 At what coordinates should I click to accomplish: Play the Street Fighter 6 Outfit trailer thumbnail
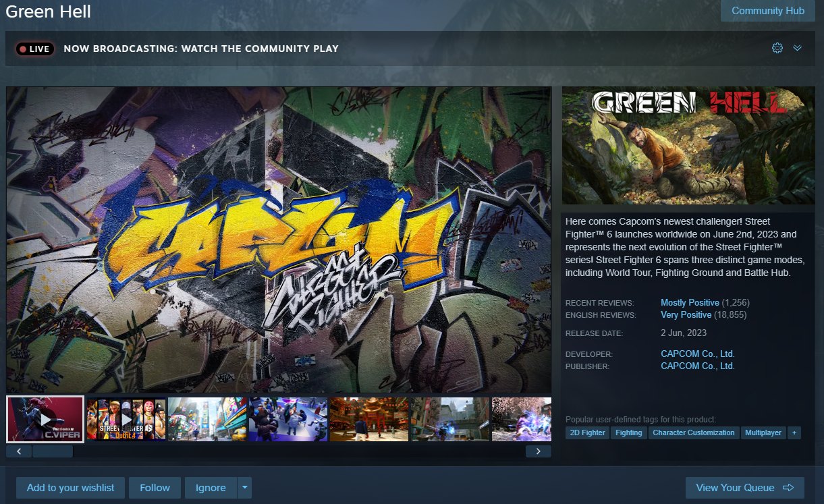(x=126, y=419)
